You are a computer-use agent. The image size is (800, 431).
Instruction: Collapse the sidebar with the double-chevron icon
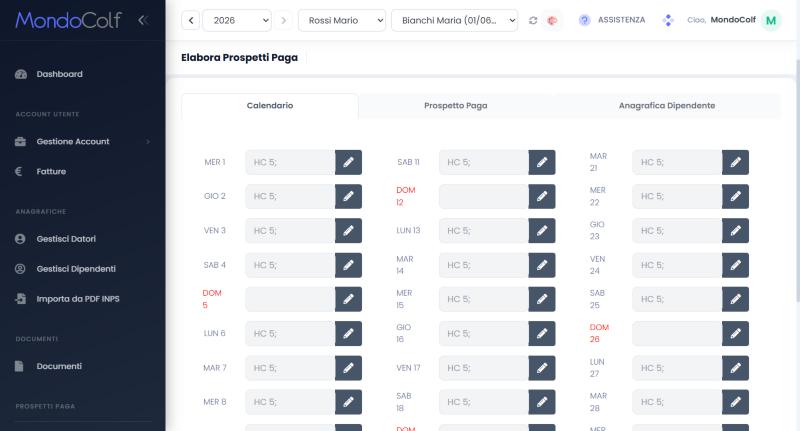click(x=143, y=20)
